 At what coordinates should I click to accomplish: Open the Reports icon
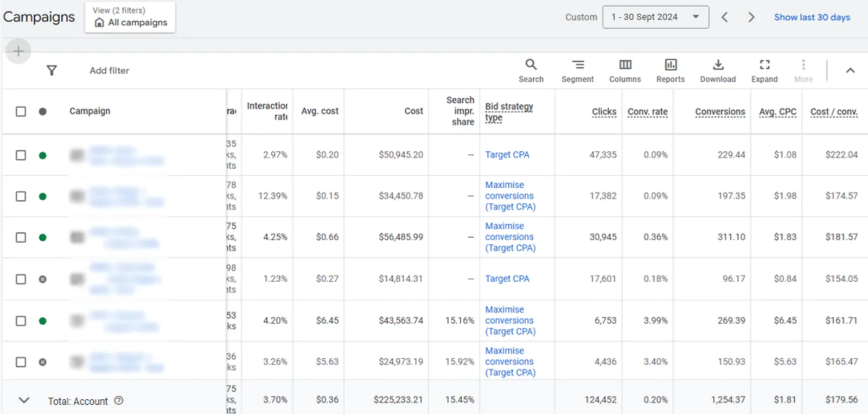coord(671,71)
